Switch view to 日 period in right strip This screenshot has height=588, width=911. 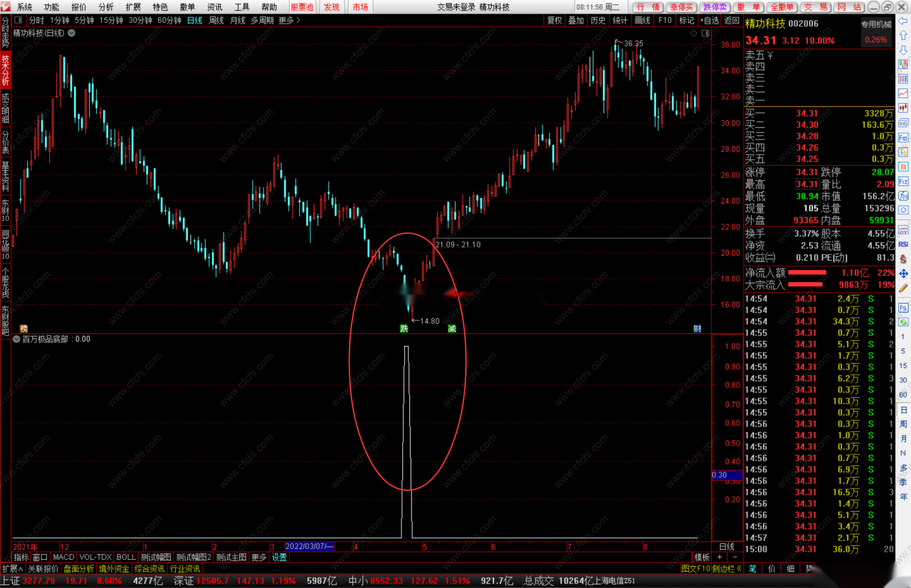pyautogui.click(x=903, y=410)
